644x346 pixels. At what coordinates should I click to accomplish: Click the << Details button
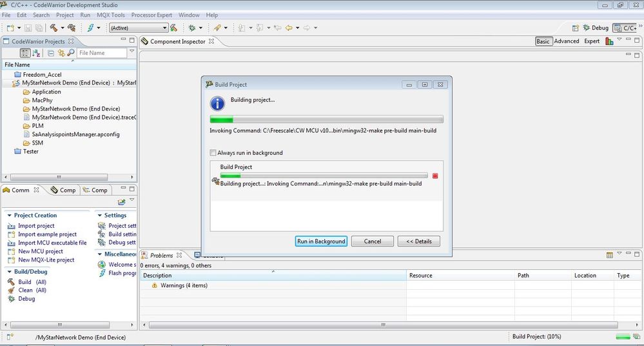[419, 241]
